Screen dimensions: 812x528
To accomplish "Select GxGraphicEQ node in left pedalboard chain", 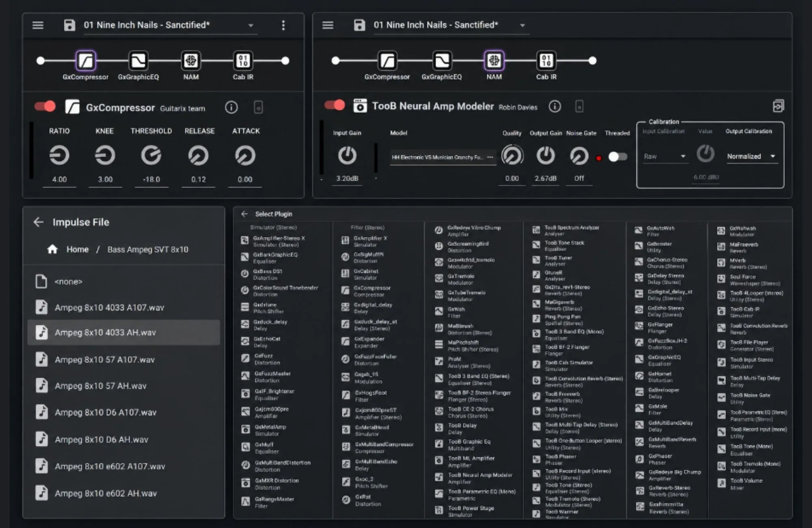I will click(138, 61).
